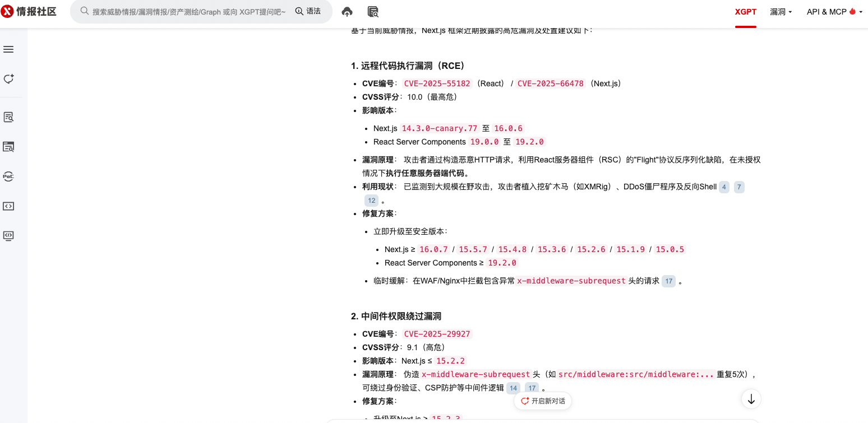Click the monitor code icon in sidebar
The image size is (868, 423).
(8, 235)
